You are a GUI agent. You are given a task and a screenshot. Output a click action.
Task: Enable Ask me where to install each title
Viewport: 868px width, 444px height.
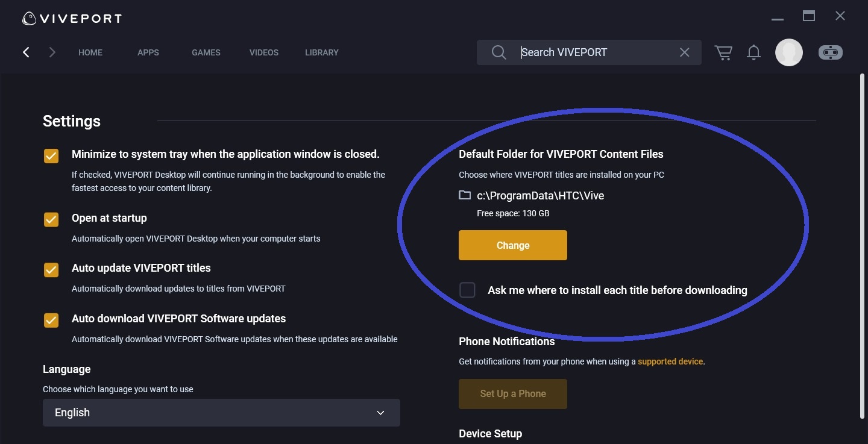(x=467, y=290)
